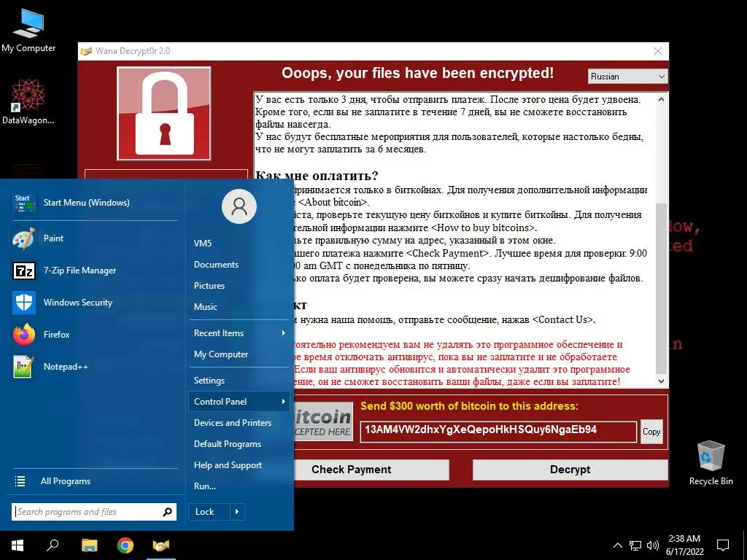The height and width of the screenshot is (560, 747).
Task: Click the user account avatar picture
Action: [239, 206]
